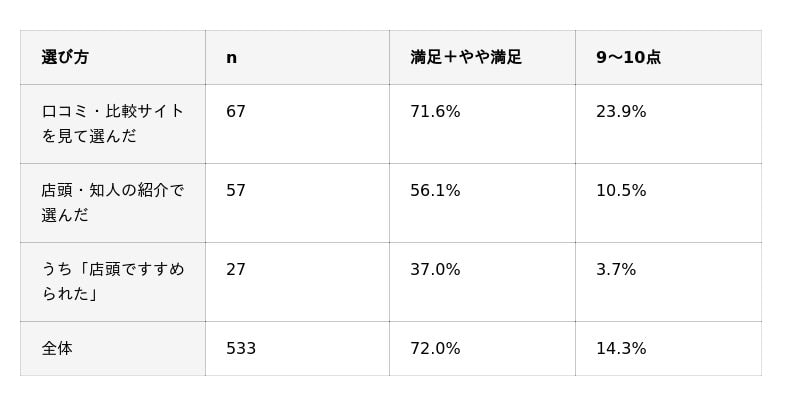This screenshot has height=406, width=800.
Task: Click the cell showing 27
Action: click(x=297, y=282)
